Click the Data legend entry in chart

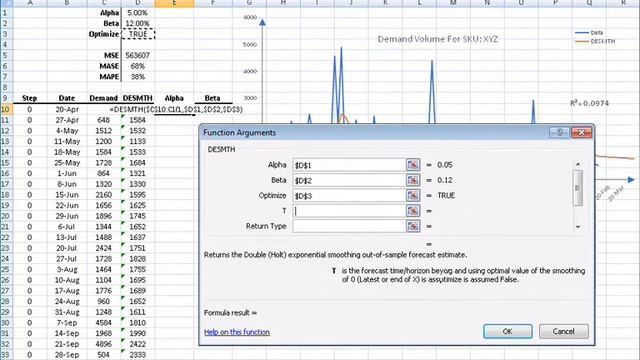tap(589, 32)
